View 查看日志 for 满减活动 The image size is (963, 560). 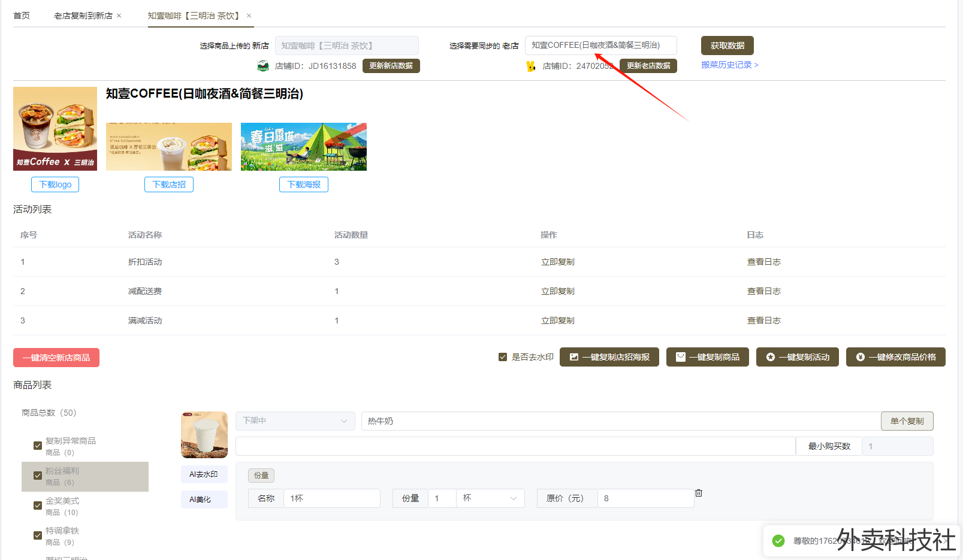[x=764, y=320]
